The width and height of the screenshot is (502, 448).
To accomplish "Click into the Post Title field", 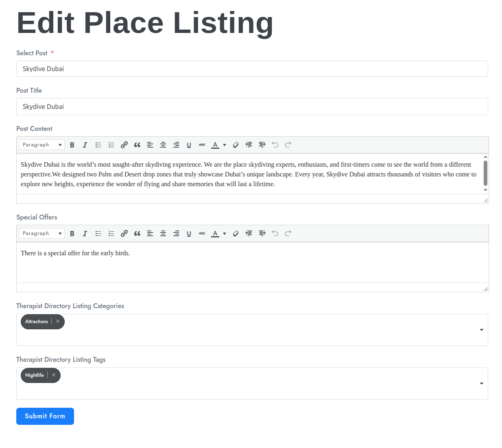I will pyautogui.click(x=252, y=107).
